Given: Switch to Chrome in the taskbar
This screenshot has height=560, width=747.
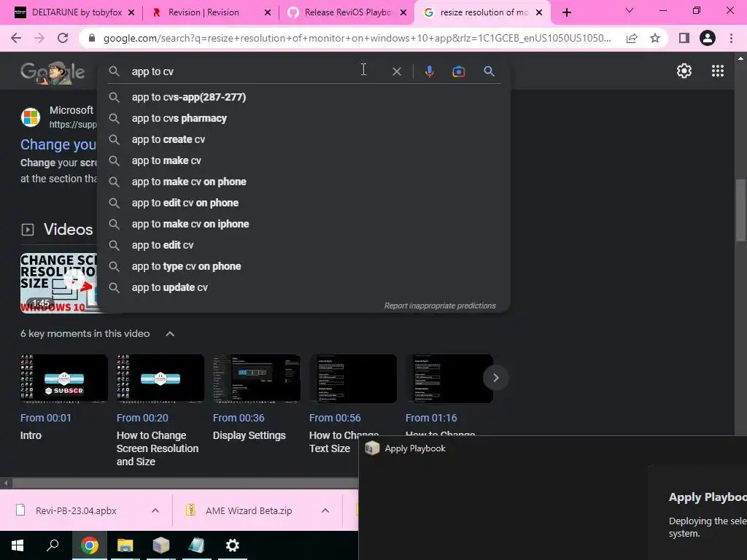Looking at the screenshot, I should [89, 545].
